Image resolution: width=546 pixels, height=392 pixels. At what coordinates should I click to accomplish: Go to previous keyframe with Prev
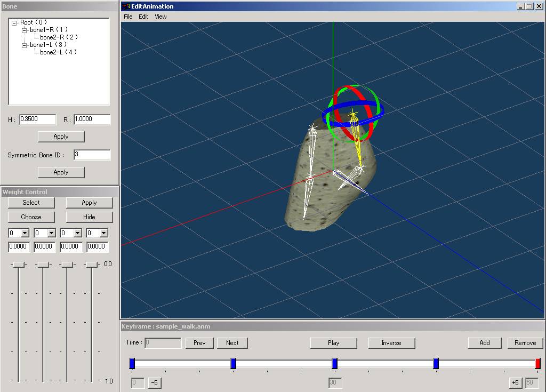(199, 343)
